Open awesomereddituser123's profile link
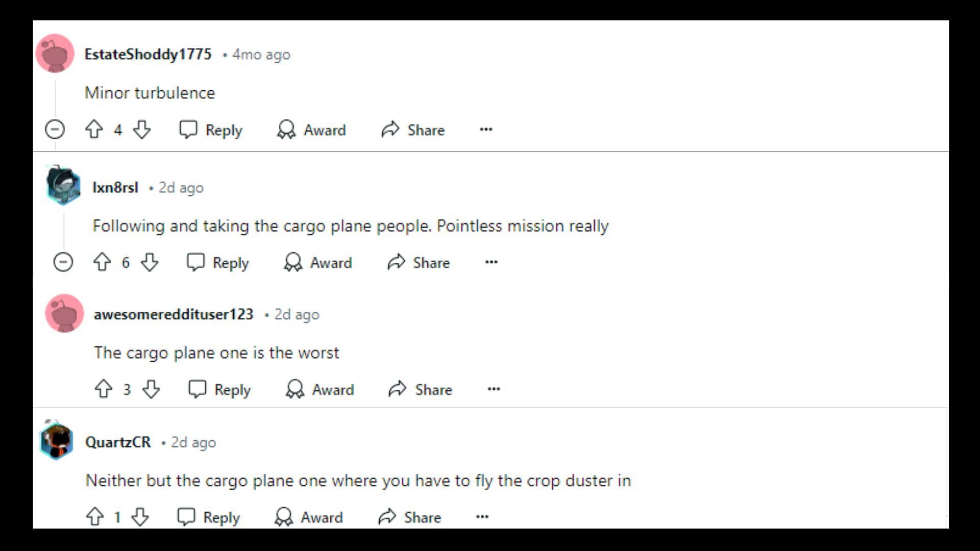980x551 pixels. point(174,314)
